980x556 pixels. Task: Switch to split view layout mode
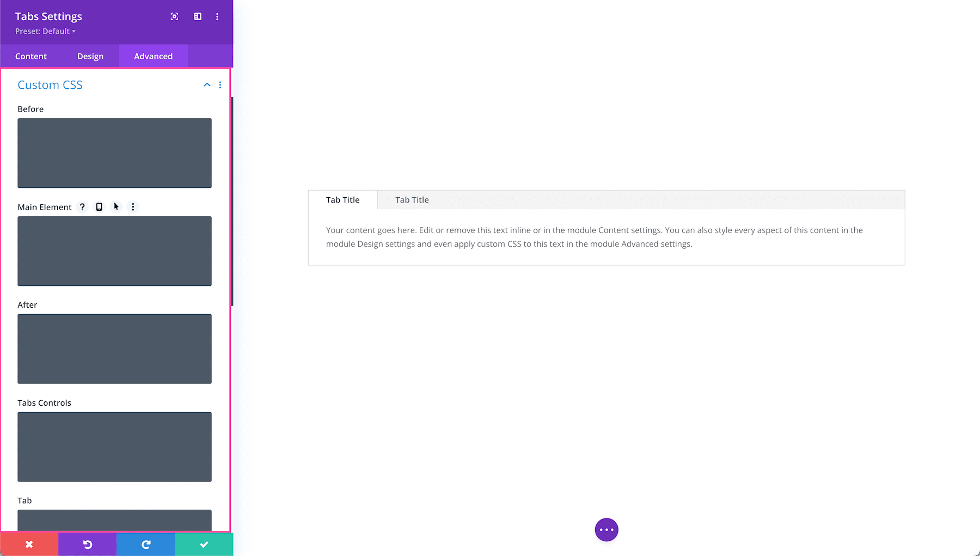point(197,16)
